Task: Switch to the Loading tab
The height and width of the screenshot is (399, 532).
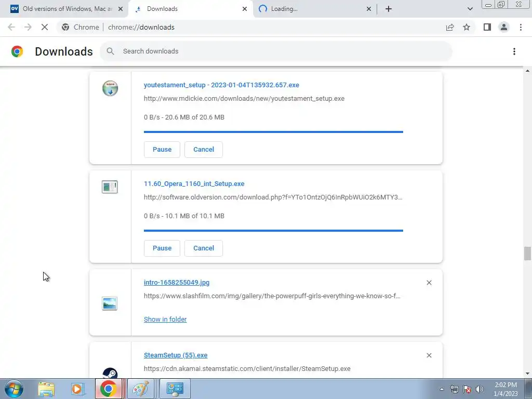Action: click(315, 9)
